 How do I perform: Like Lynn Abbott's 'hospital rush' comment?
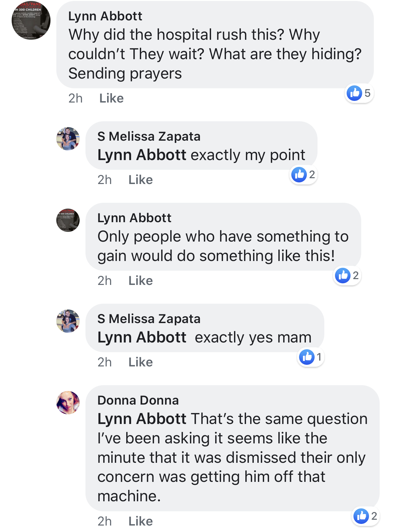pos(111,98)
